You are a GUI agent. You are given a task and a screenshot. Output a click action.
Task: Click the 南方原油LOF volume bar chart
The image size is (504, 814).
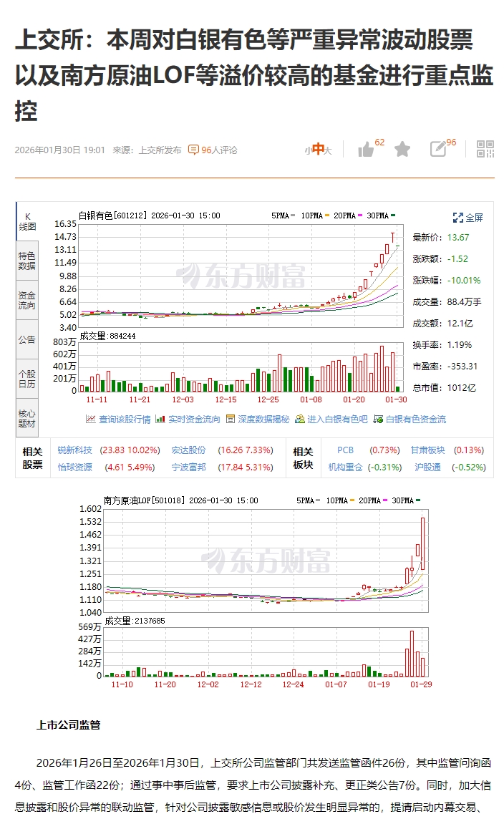pyautogui.click(x=266, y=652)
